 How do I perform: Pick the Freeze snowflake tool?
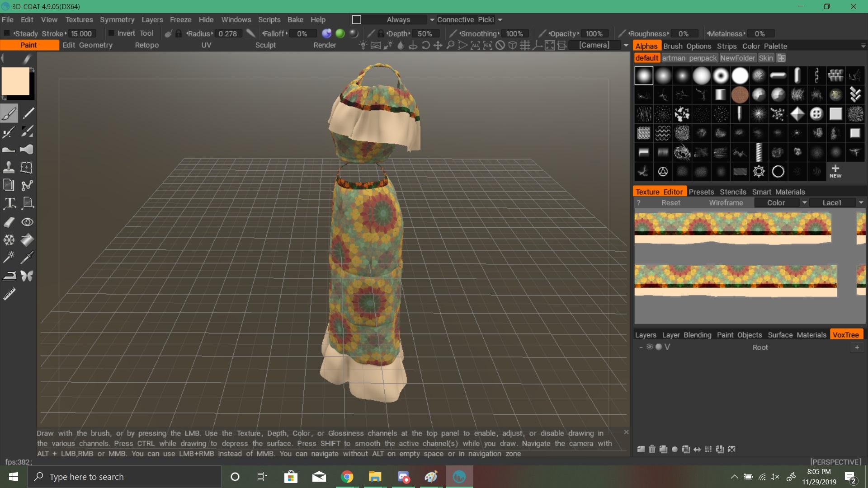[x=9, y=240]
